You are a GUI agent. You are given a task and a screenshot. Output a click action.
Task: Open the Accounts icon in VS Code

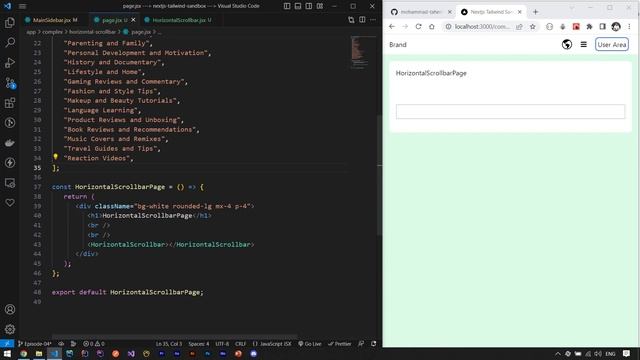point(10,309)
